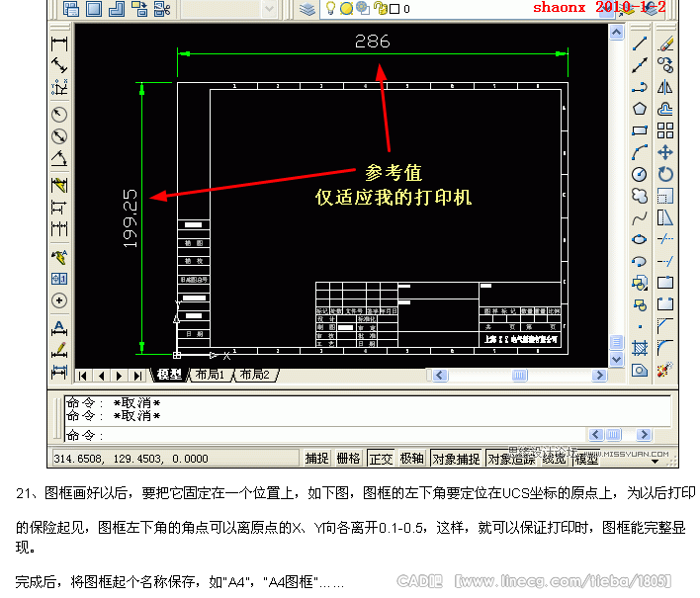The height and width of the screenshot is (598, 700).
Task: Select the Rectangle draw tool
Action: pyautogui.click(x=640, y=130)
